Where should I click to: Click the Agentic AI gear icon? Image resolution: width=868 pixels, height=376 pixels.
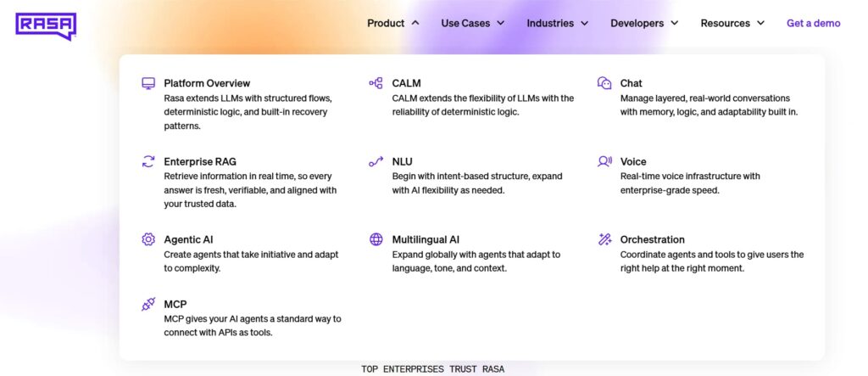[x=148, y=239]
